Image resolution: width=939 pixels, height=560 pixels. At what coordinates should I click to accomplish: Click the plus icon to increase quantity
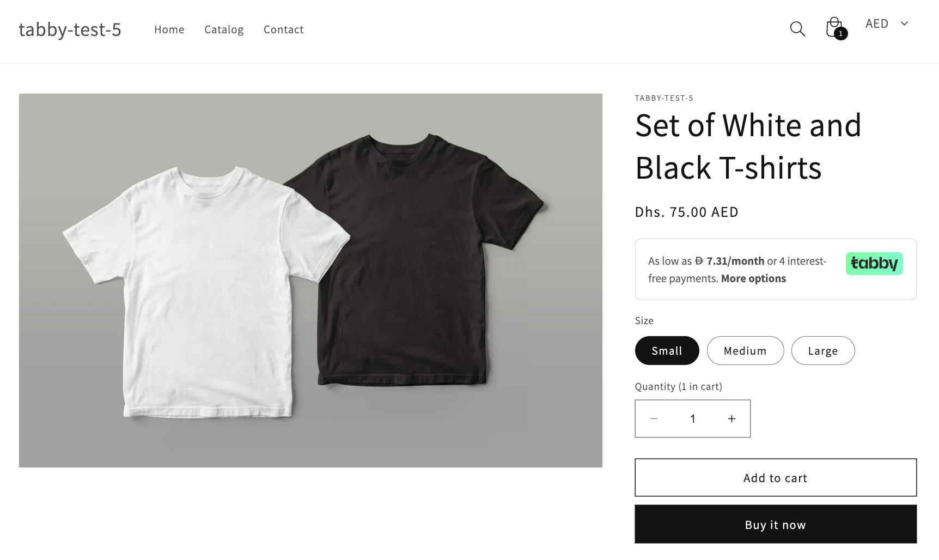731,418
